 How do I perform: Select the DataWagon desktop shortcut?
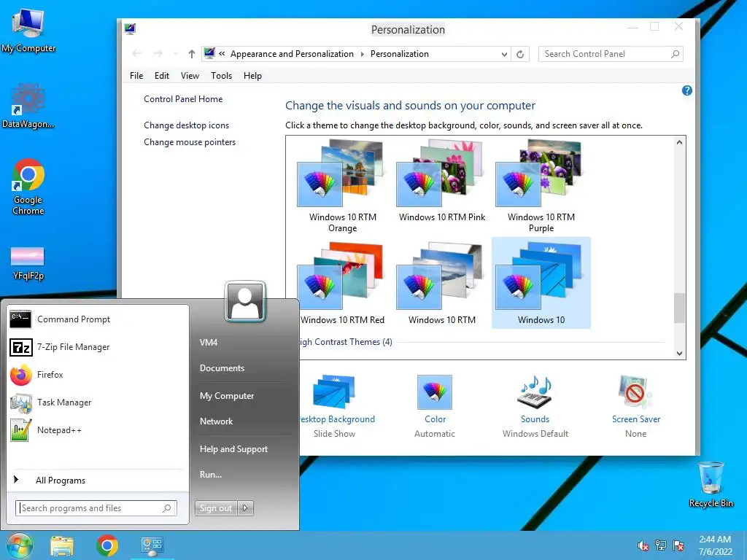pos(28,106)
